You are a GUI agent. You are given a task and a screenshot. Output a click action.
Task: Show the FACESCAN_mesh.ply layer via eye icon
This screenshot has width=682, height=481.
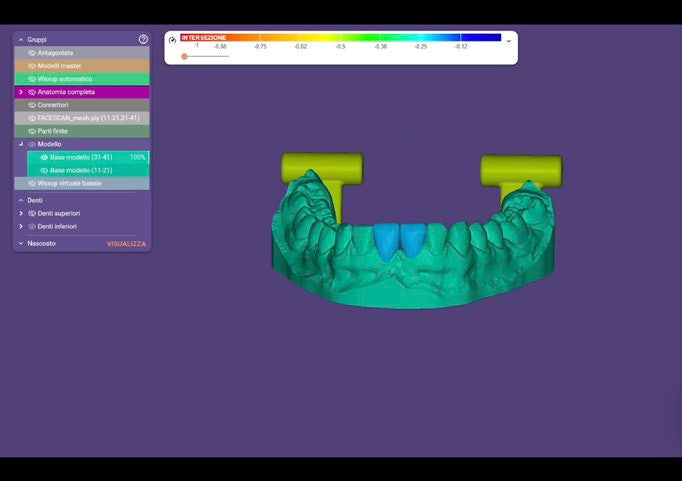click(32, 117)
